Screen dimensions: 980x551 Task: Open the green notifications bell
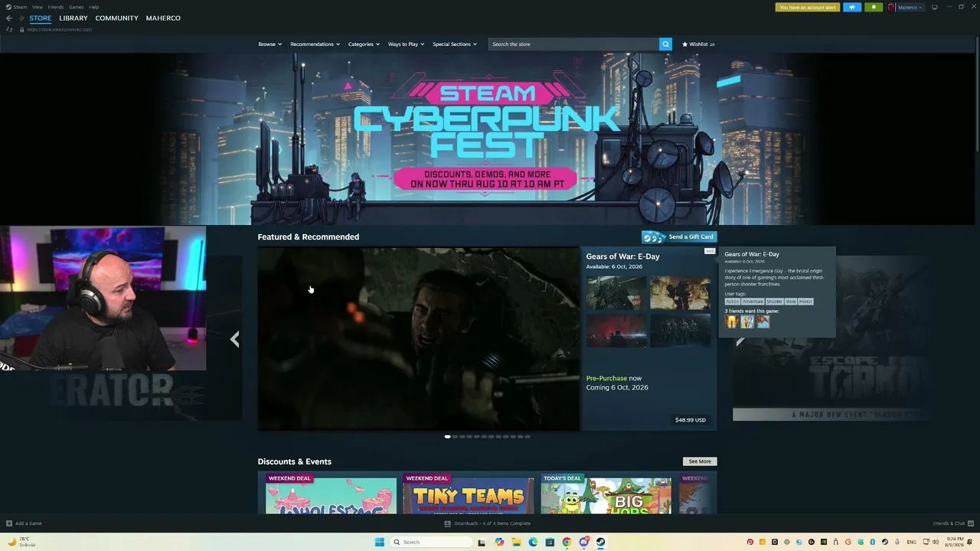[x=874, y=7]
